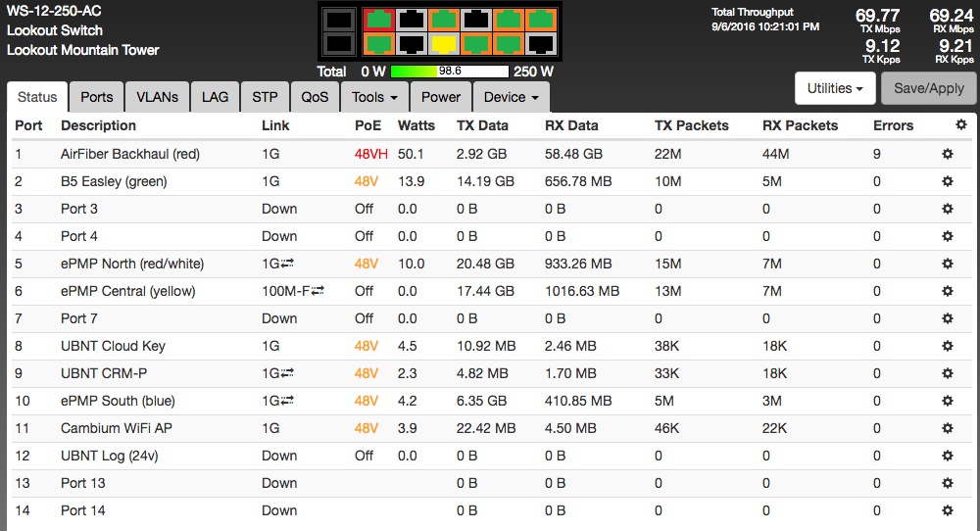Click the total power usage bar
This screenshot has width=980, height=531.
coord(449,72)
